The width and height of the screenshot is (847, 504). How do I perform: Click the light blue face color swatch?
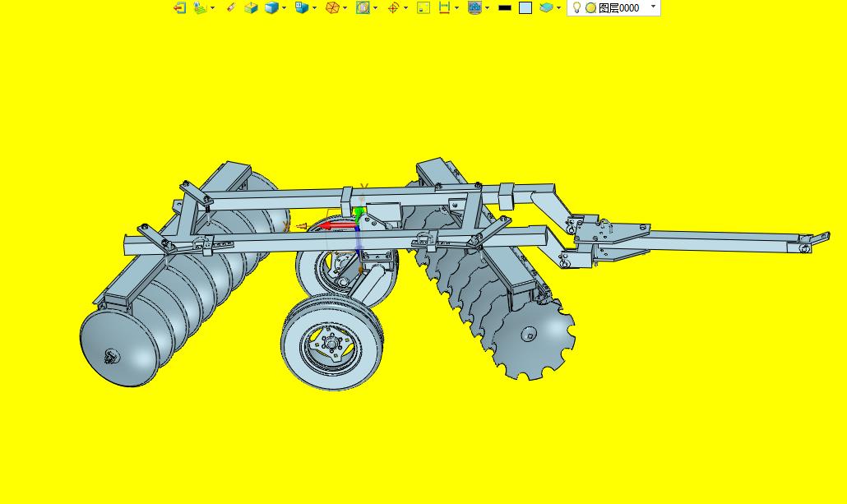click(525, 7)
